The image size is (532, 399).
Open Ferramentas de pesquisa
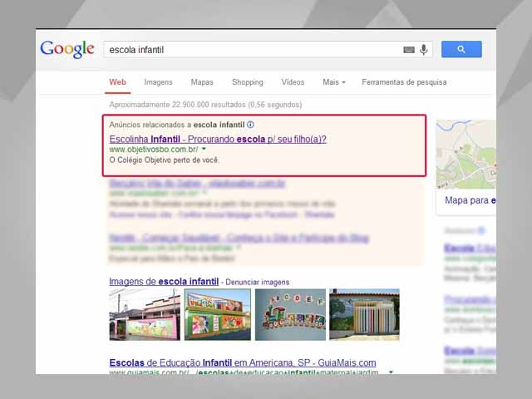(x=404, y=82)
